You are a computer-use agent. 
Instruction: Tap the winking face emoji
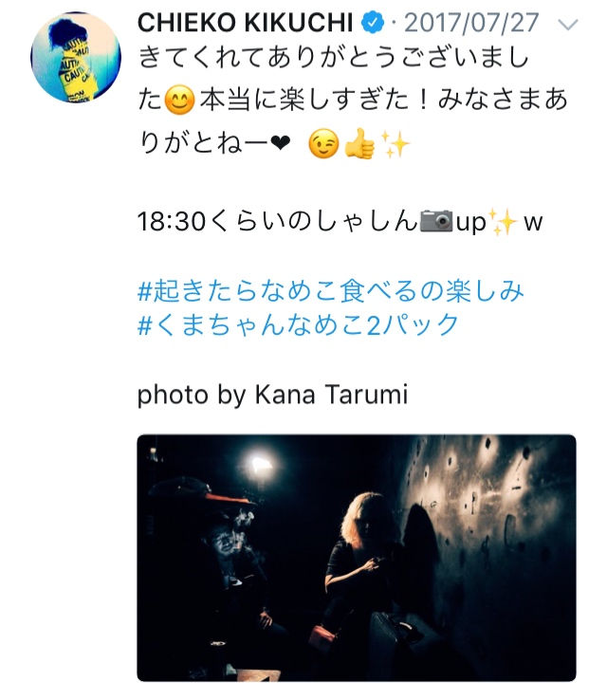323,144
